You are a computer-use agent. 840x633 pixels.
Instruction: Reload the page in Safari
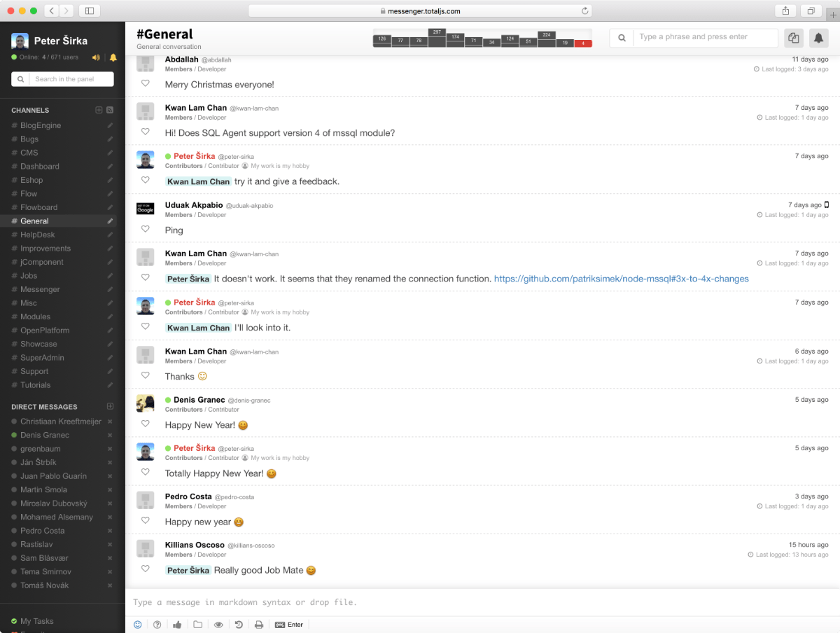pyautogui.click(x=584, y=11)
